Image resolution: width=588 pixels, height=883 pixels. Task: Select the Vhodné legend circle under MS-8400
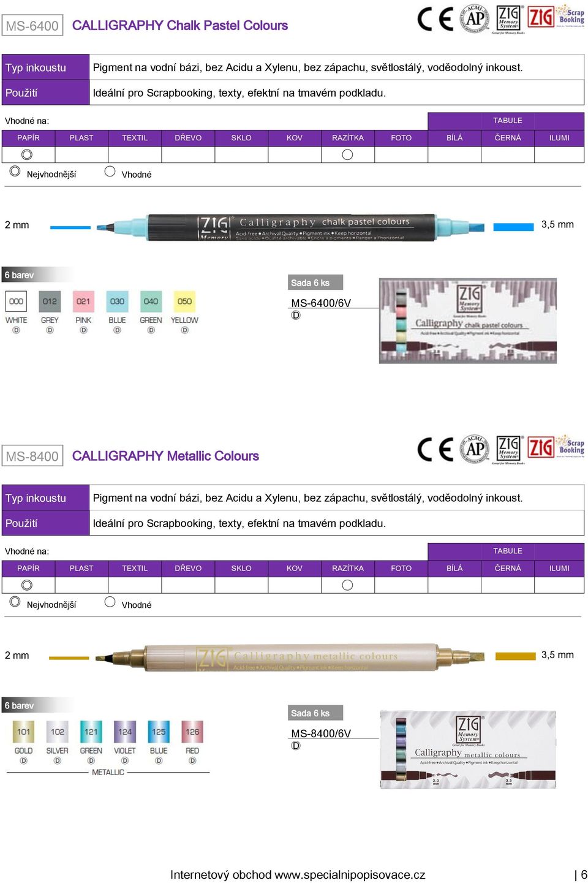pos(110,602)
